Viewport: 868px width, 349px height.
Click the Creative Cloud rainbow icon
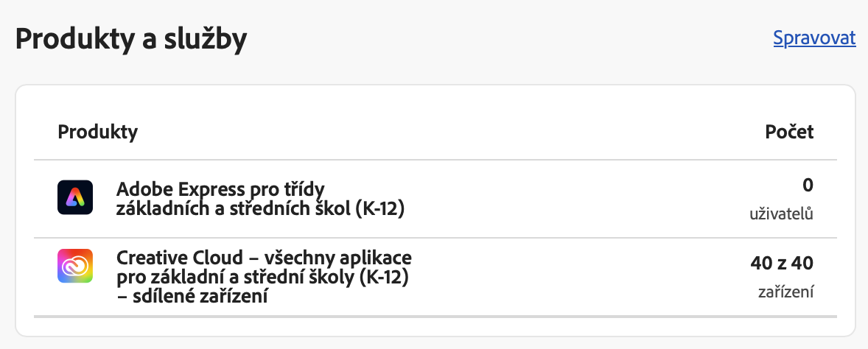point(75,267)
